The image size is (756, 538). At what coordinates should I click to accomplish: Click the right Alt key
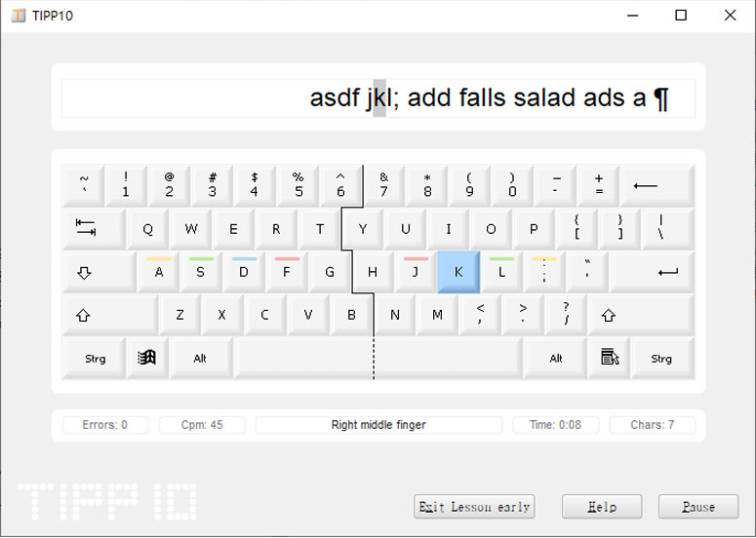click(556, 358)
